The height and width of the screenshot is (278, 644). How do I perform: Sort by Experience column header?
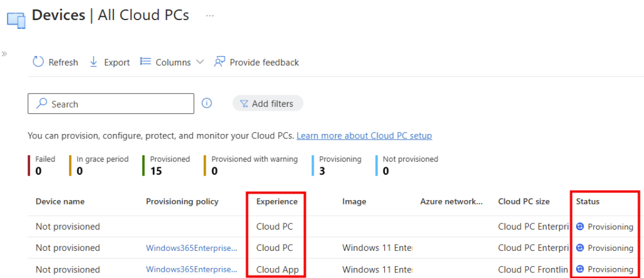pyautogui.click(x=277, y=201)
